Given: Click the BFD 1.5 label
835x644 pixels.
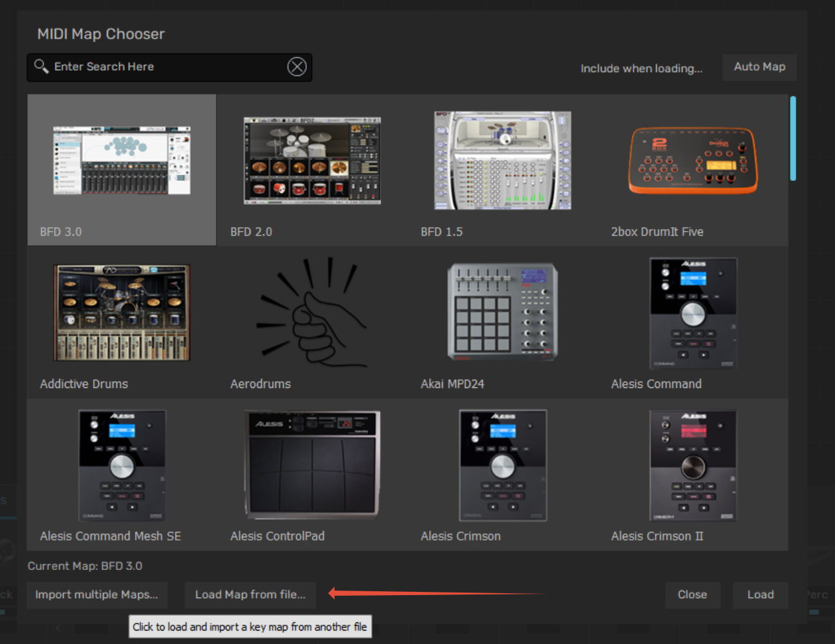Looking at the screenshot, I should tap(442, 232).
